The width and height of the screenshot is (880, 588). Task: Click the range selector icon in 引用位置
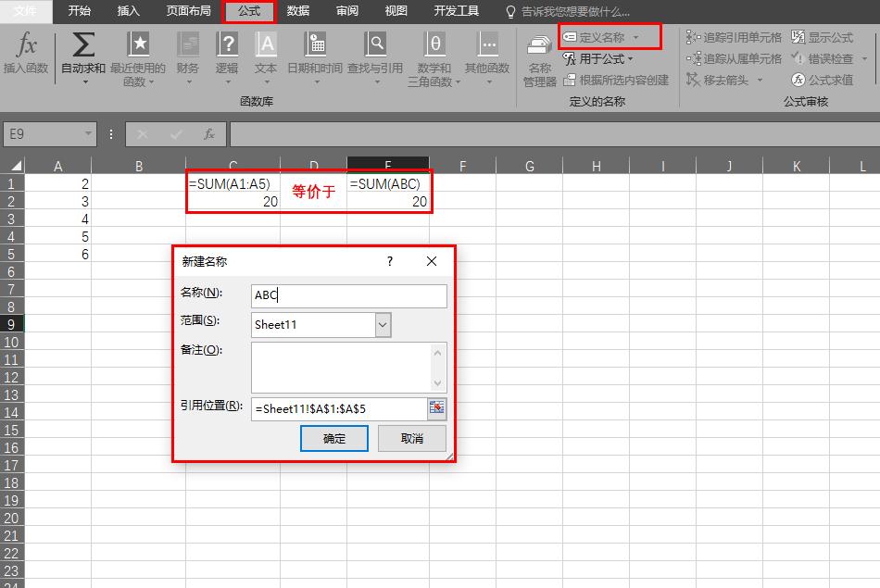click(436, 408)
